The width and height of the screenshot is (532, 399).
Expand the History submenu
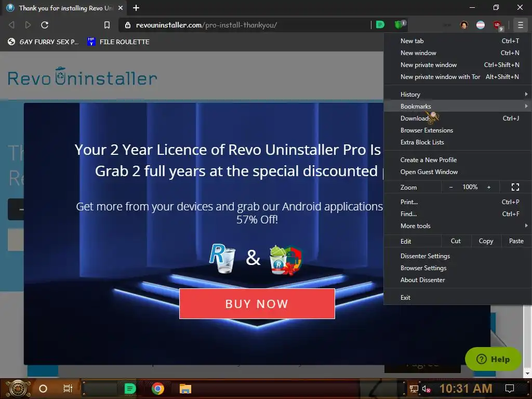pos(457,95)
